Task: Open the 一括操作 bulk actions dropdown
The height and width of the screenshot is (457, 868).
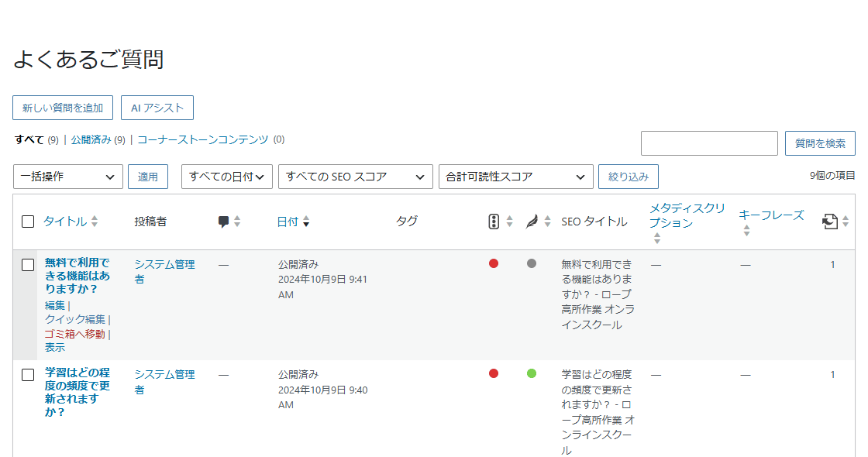Action: [x=68, y=177]
